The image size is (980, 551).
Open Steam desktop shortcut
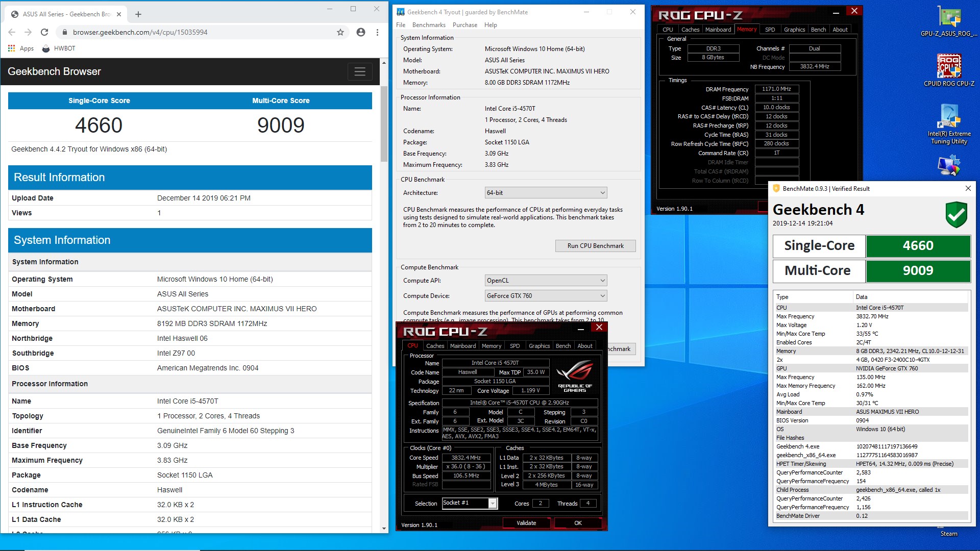pyautogui.click(x=949, y=534)
